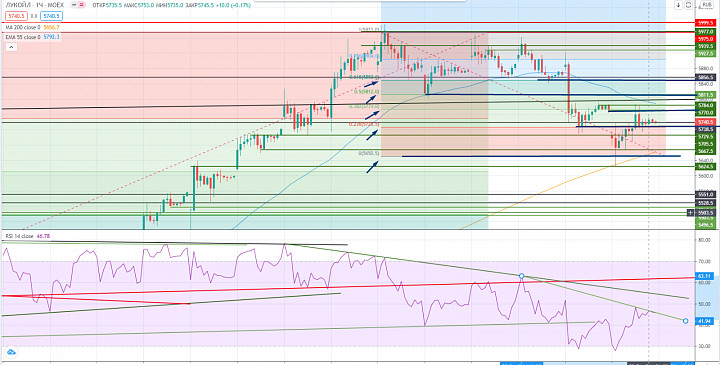Click the red 5740.5 sell price button
The height and width of the screenshot is (365, 720).
(16, 16)
